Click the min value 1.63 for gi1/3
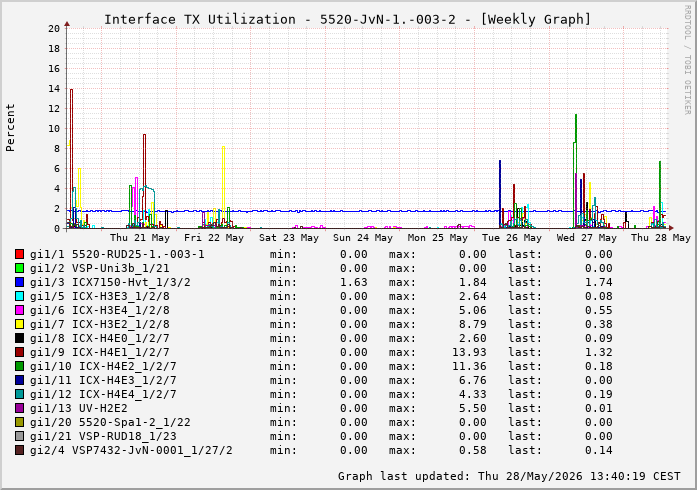This screenshot has width=697, height=490. [354, 282]
